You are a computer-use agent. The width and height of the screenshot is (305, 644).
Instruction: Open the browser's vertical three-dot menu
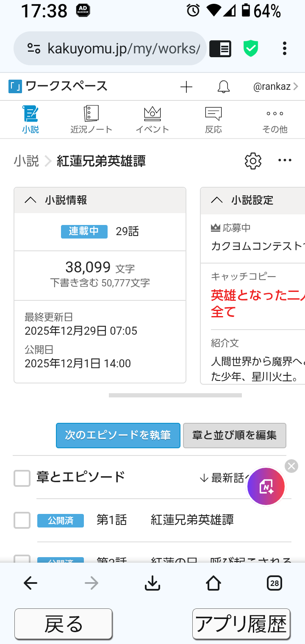285,48
